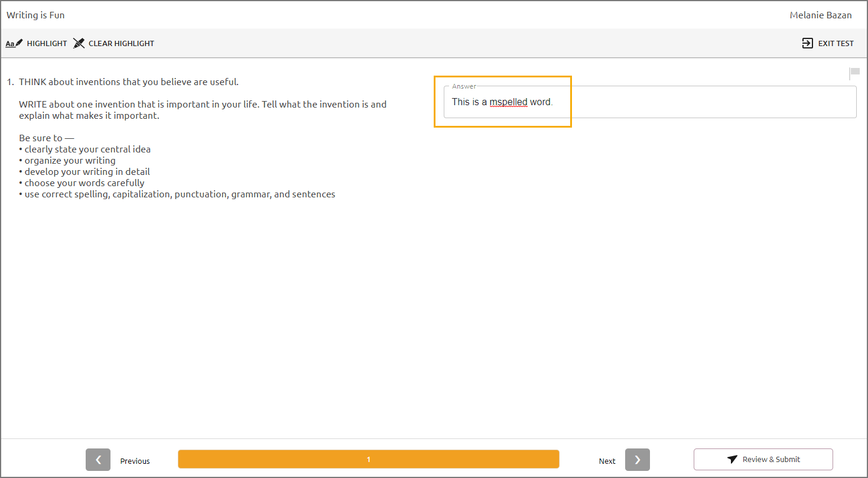
Task: Click the HIGHLIGHT label in toolbar
Action: coord(47,44)
